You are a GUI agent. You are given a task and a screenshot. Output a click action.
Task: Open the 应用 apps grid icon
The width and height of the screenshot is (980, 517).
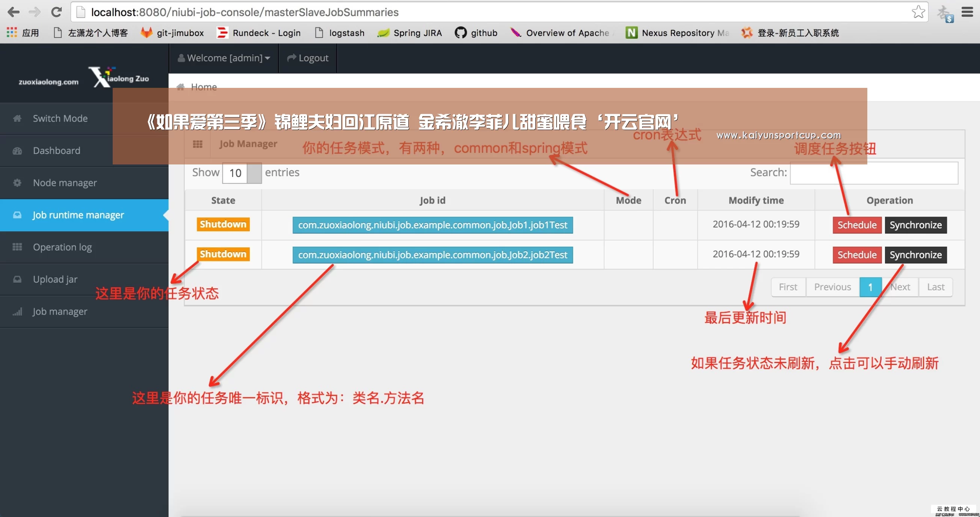point(12,33)
